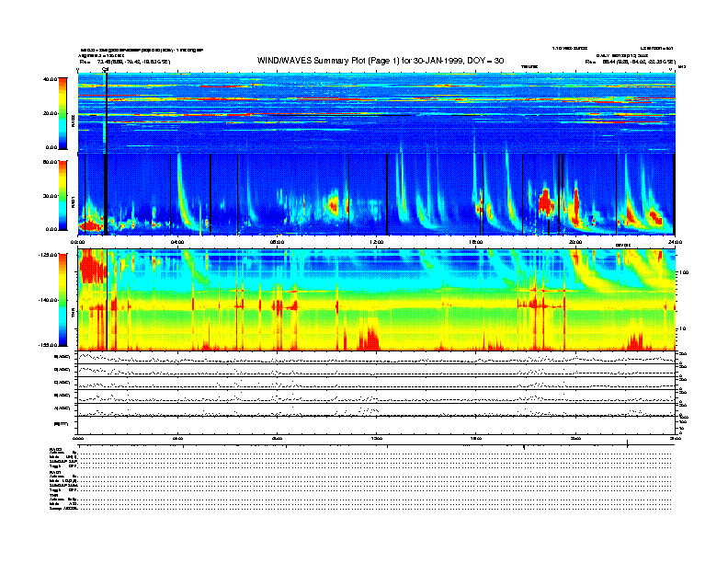This screenshot has height=563, width=728.
Task: Click the 04:00 tick below RAD1 spectrogram
Action: click(177, 242)
